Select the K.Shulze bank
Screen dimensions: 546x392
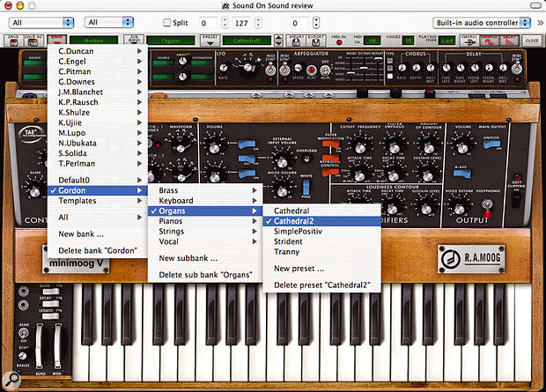click(98, 113)
